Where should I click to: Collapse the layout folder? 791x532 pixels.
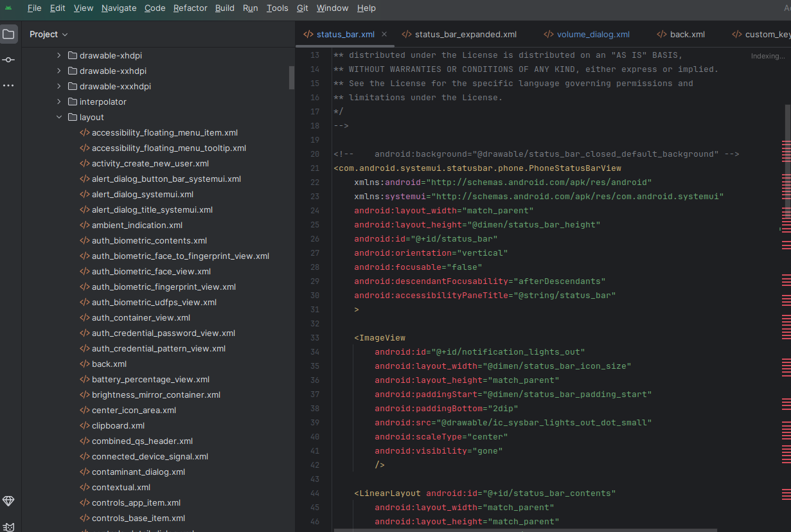(x=59, y=117)
